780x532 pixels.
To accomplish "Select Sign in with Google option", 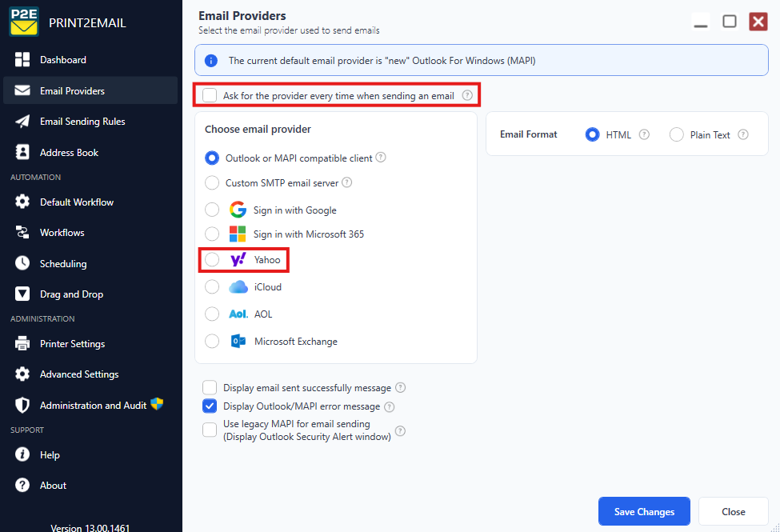I will pyautogui.click(x=212, y=210).
